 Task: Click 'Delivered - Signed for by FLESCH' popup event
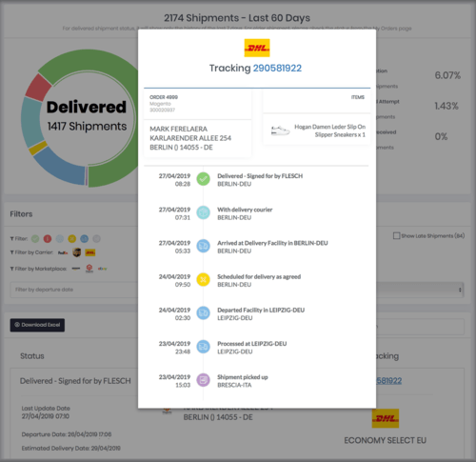click(x=260, y=176)
